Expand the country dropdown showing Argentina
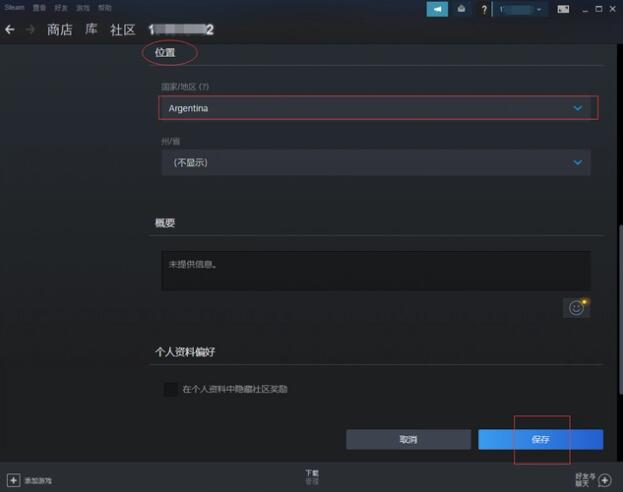Image resolution: width=623 pixels, height=492 pixels. click(376, 108)
